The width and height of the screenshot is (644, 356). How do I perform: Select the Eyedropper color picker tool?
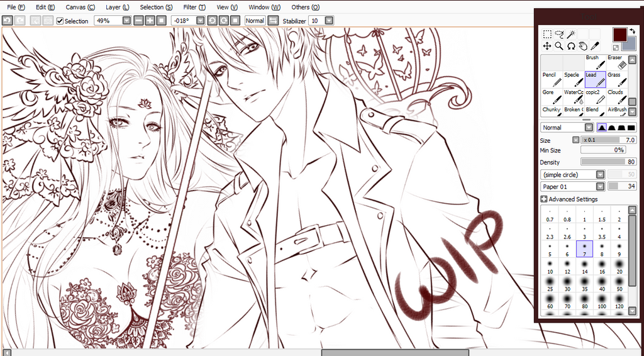[x=595, y=46]
